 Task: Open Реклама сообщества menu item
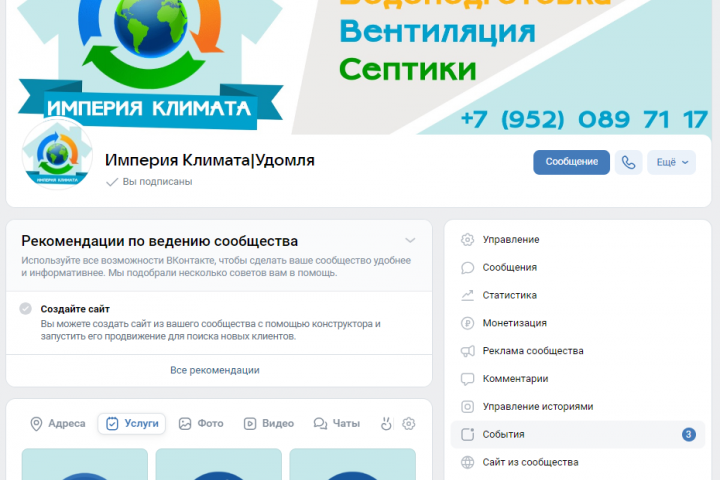click(x=578, y=351)
